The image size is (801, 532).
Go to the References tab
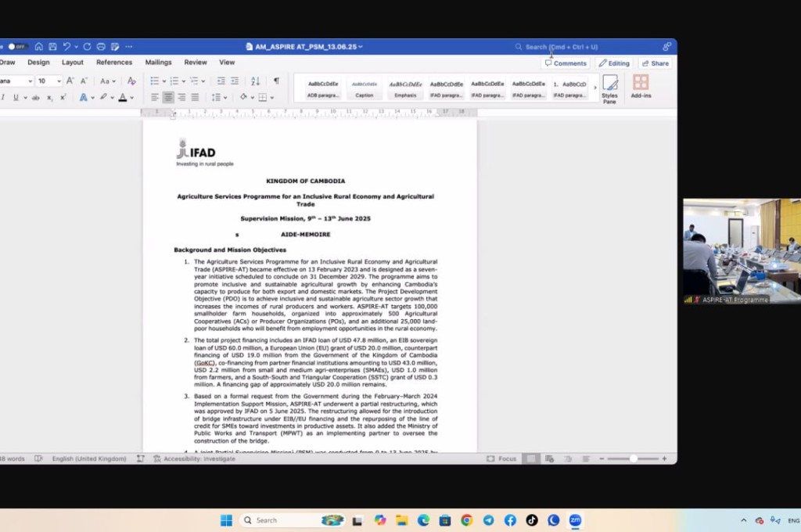tap(114, 63)
